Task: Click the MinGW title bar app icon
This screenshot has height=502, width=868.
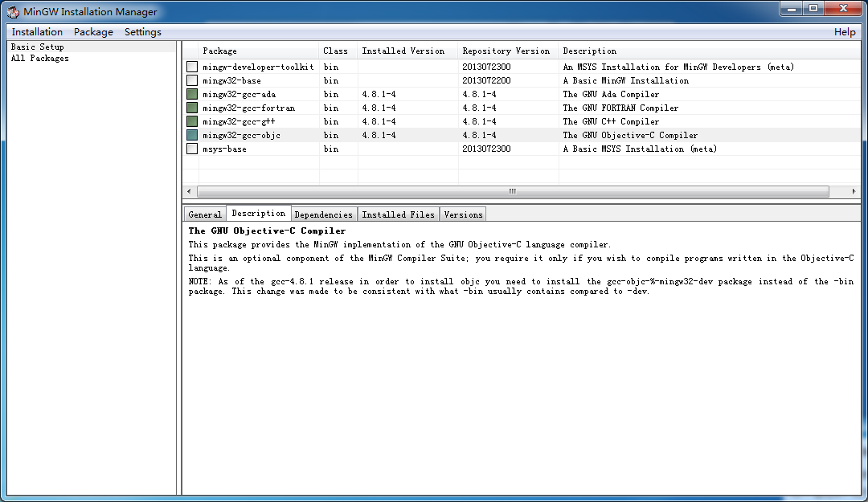Action: 13,11
